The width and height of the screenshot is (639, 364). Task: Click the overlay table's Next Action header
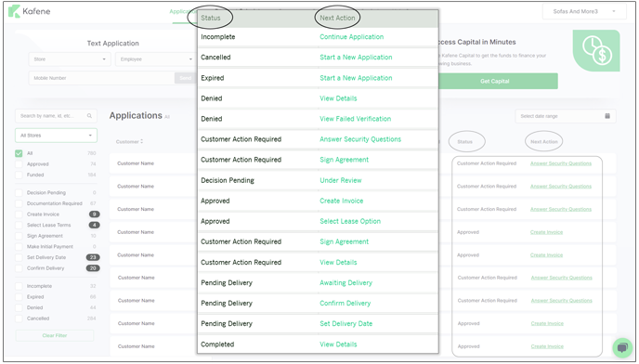[x=337, y=18]
